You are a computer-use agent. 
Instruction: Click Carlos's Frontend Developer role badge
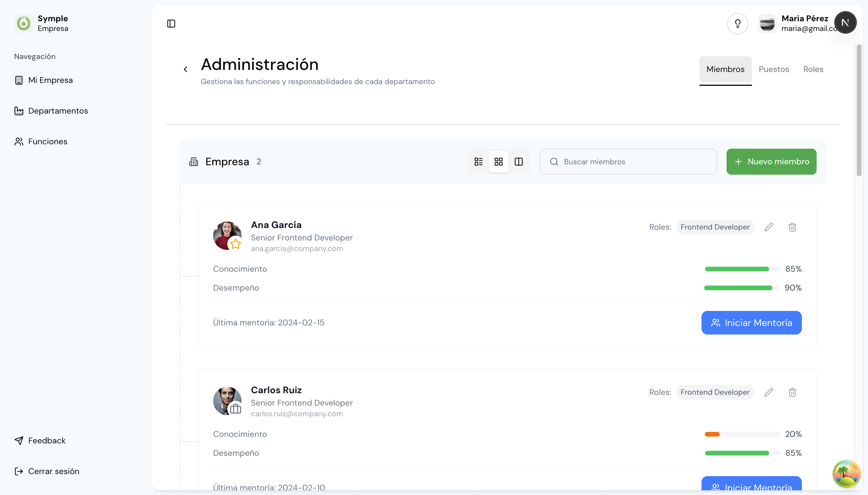[715, 392]
